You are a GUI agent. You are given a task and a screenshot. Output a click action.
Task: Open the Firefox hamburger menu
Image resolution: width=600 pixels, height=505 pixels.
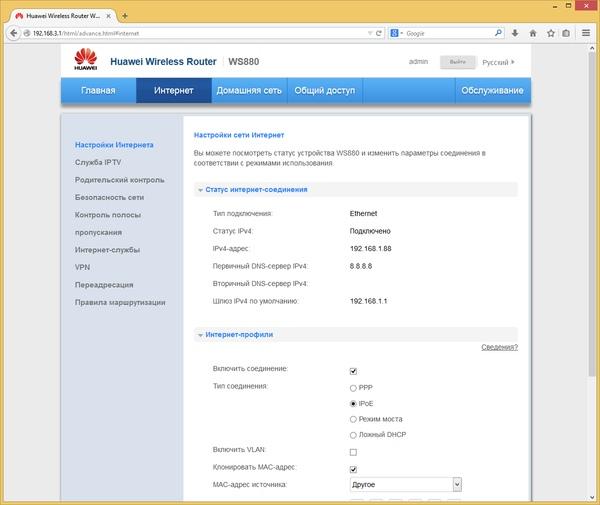[x=586, y=33]
